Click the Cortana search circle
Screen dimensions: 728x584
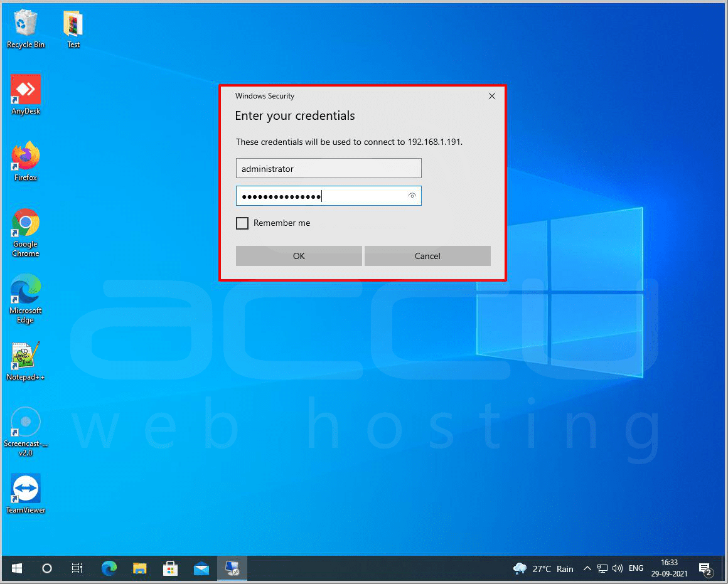[x=47, y=568]
